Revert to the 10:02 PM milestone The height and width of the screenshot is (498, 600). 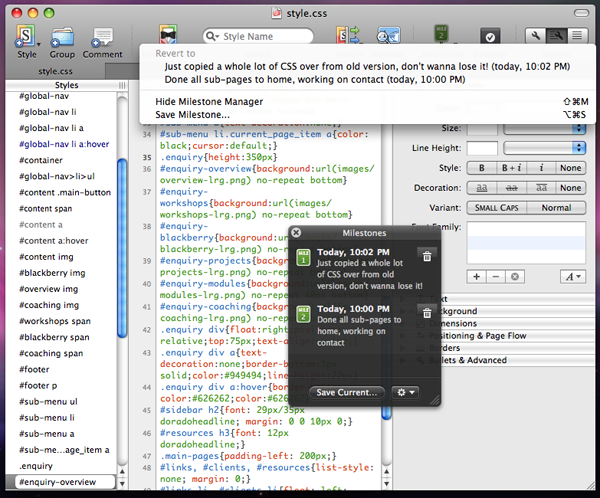(x=367, y=66)
